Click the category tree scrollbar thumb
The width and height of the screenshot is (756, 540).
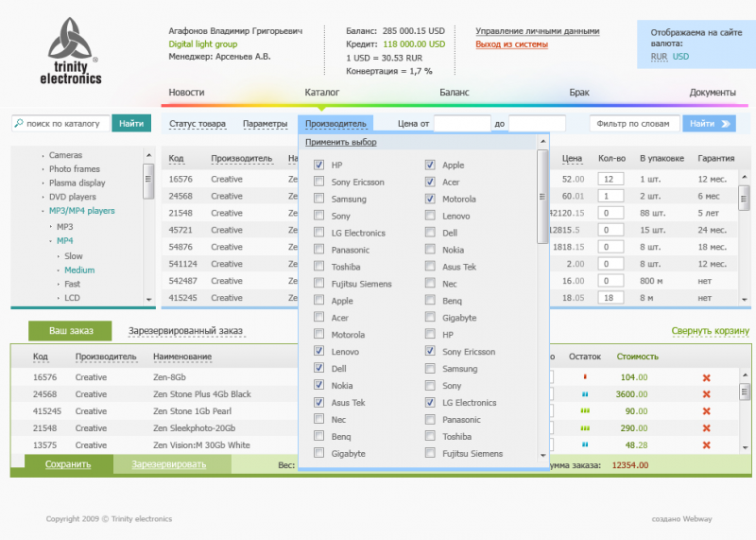coord(148,181)
